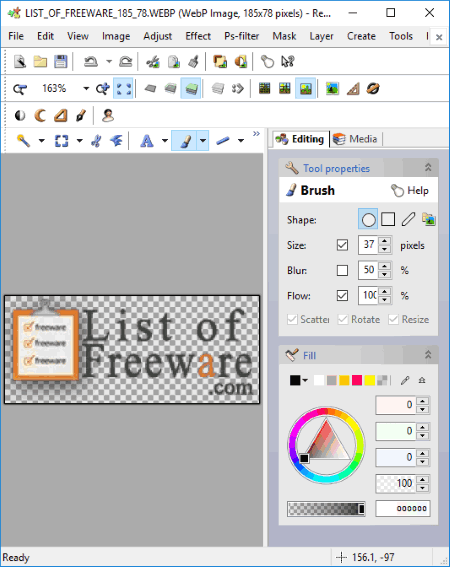This screenshot has width=450, height=567.
Task: Expand Line tool options arrow
Action: click(241, 141)
